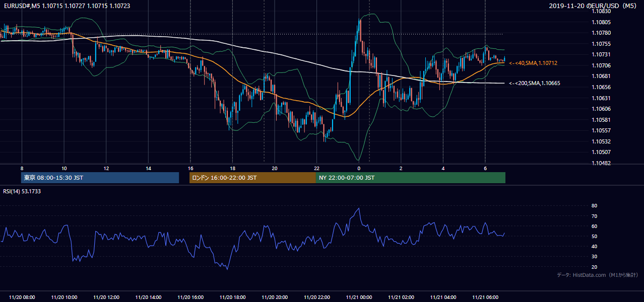Click the date label 11/20 18:00

tap(232, 297)
